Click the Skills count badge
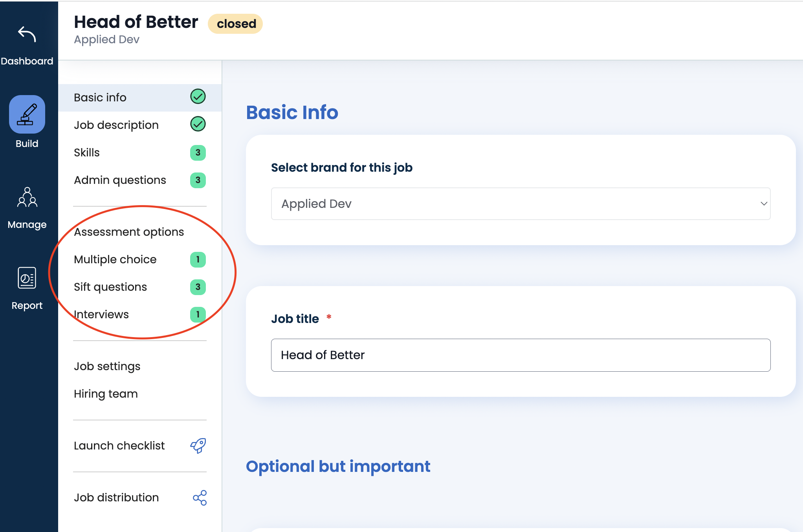This screenshot has width=803, height=532. (x=198, y=152)
